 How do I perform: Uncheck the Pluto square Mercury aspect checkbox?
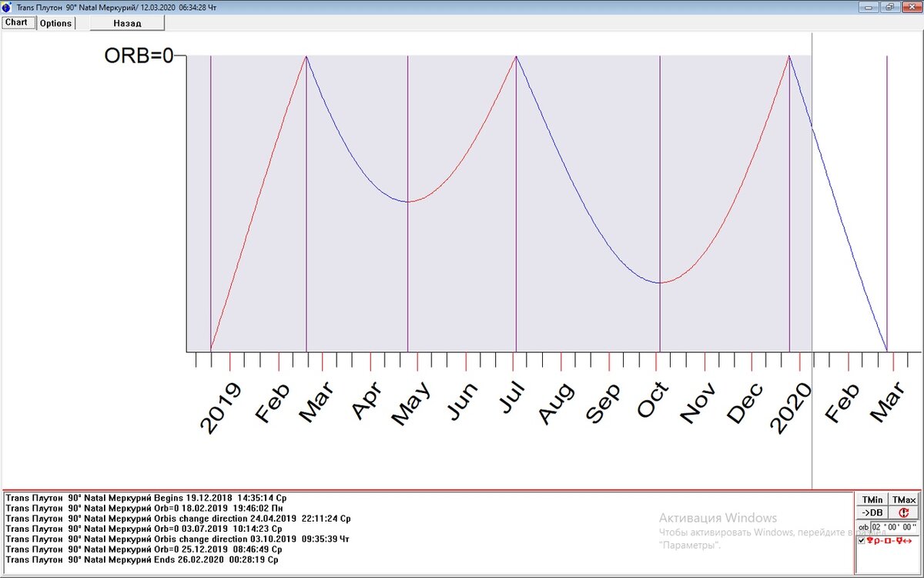click(862, 541)
